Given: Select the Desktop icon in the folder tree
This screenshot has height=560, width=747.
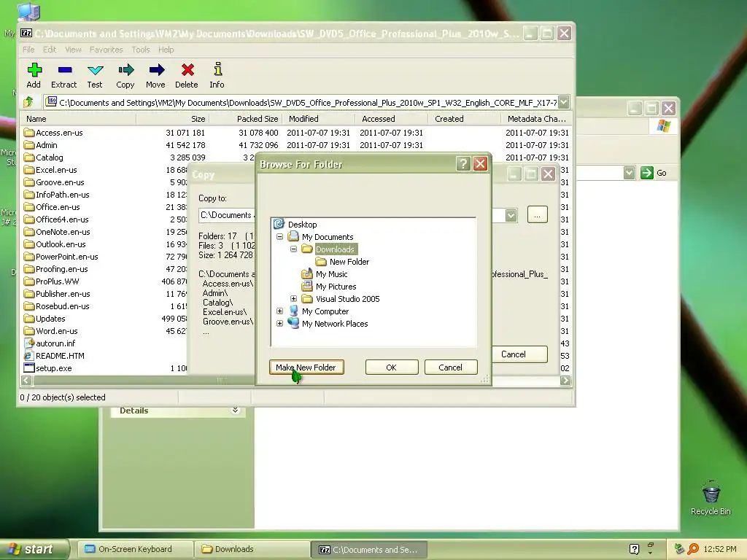Looking at the screenshot, I should point(279,224).
